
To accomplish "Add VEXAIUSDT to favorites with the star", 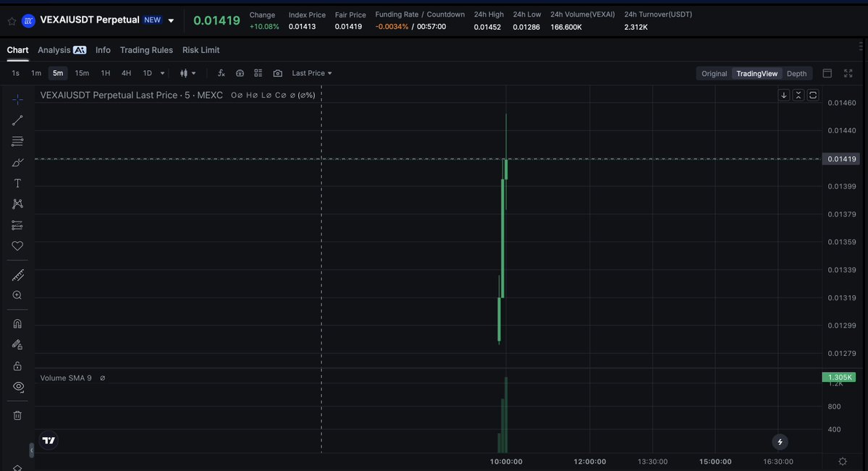I will tap(12, 21).
